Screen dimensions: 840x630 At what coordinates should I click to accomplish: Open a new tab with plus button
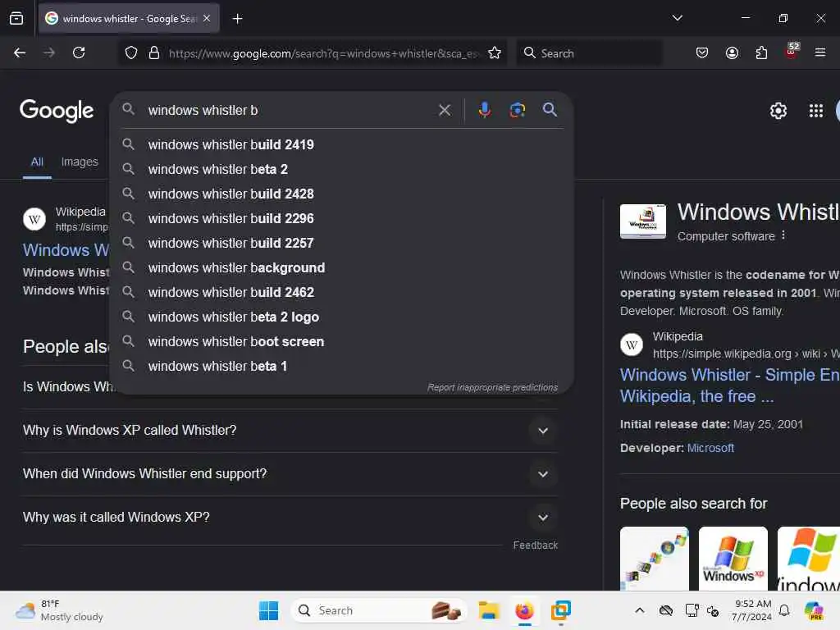click(237, 19)
